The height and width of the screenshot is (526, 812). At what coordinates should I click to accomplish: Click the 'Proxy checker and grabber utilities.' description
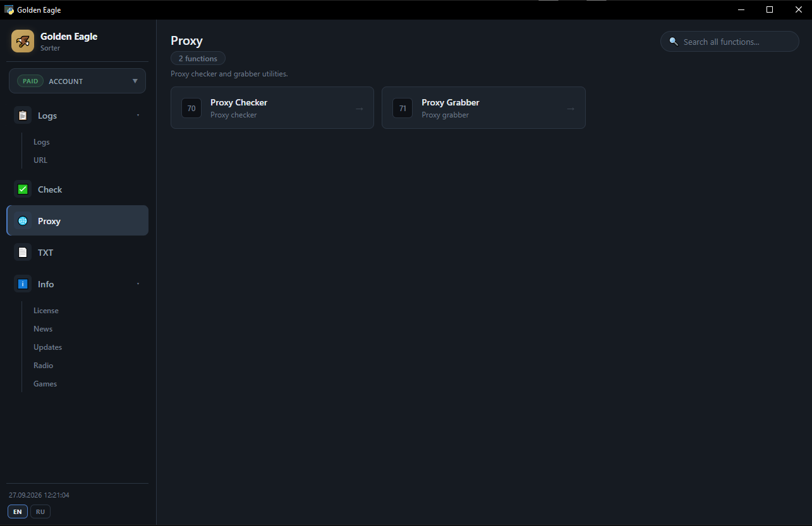tap(229, 74)
